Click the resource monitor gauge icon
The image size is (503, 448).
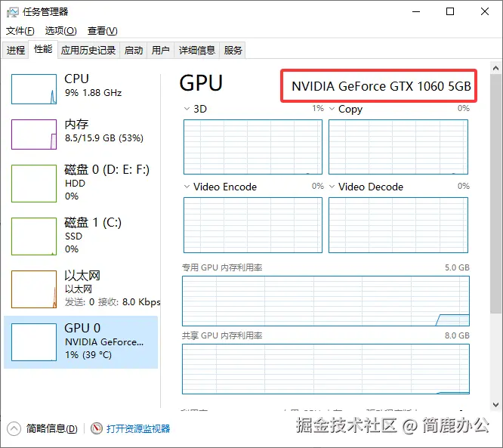pos(96,428)
